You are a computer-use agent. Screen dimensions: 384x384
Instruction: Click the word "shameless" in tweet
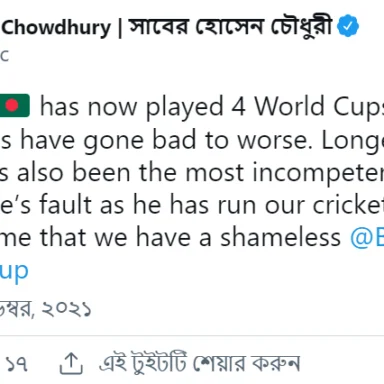coord(281,238)
